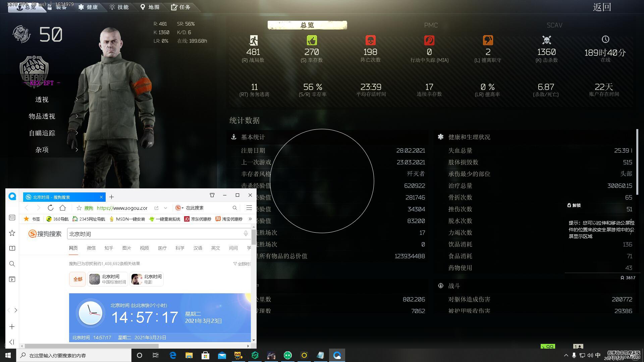Click the clock online-time icon
The image size is (644, 362).
pyautogui.click(x=605, y=39)
